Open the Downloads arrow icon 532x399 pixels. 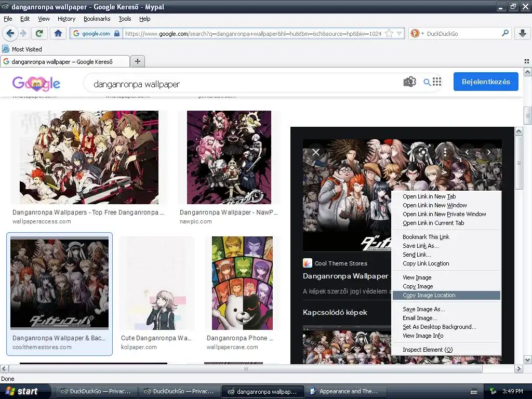point(523,33)
